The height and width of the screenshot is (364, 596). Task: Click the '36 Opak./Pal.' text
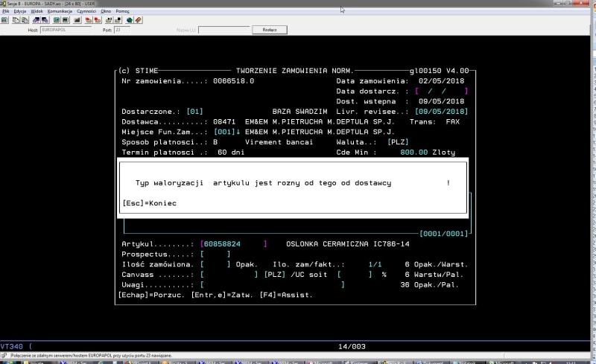(430, 285)
